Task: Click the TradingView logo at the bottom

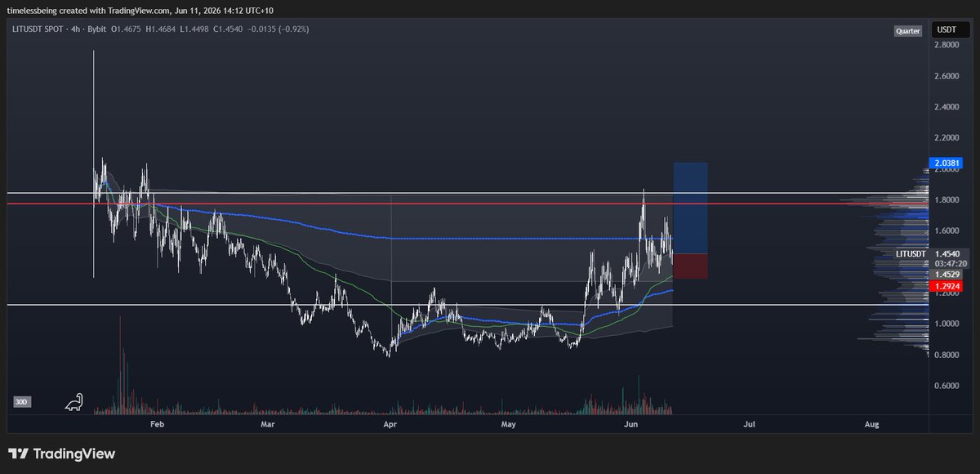Action: (62, 454)
